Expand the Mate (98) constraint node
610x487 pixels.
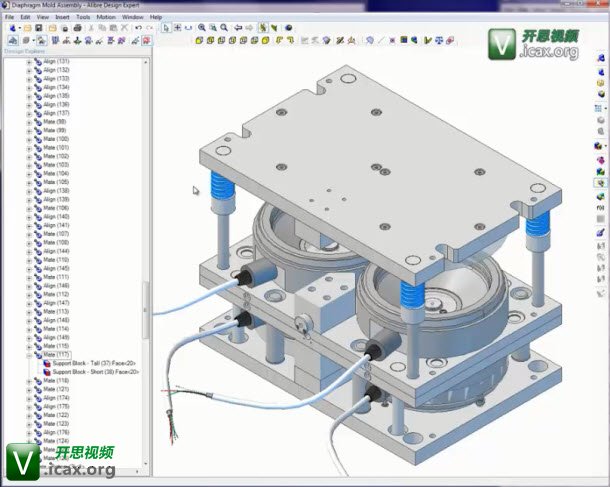29,122
